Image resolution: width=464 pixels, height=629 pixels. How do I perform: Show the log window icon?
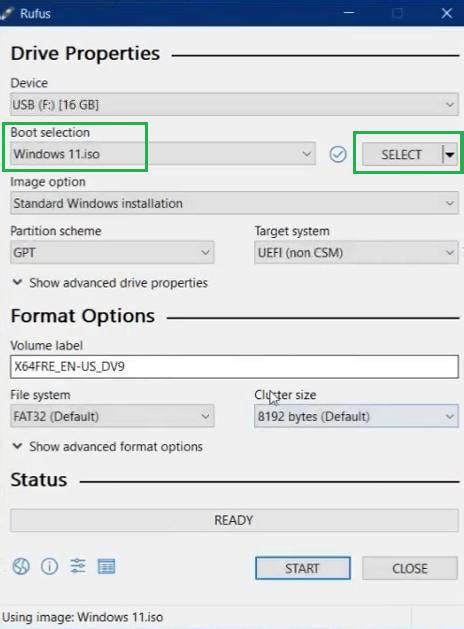(x=106, y=566)
